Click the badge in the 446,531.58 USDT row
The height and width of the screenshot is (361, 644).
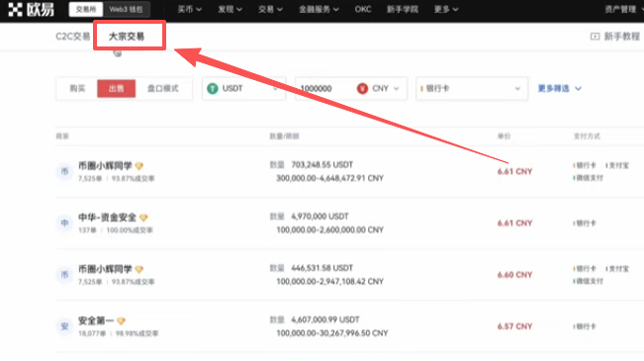tap(139, 269)
